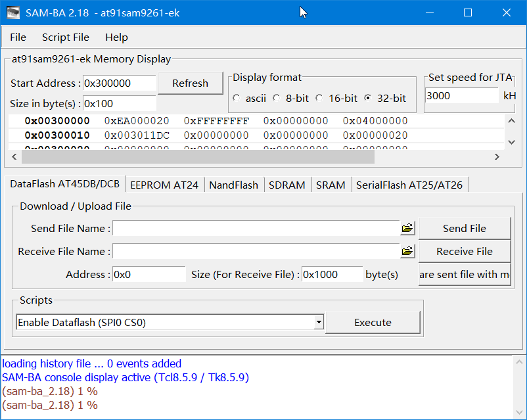Click the Start Address input field
The width and height of the screenshot is (527, 420).
point(120,83)
